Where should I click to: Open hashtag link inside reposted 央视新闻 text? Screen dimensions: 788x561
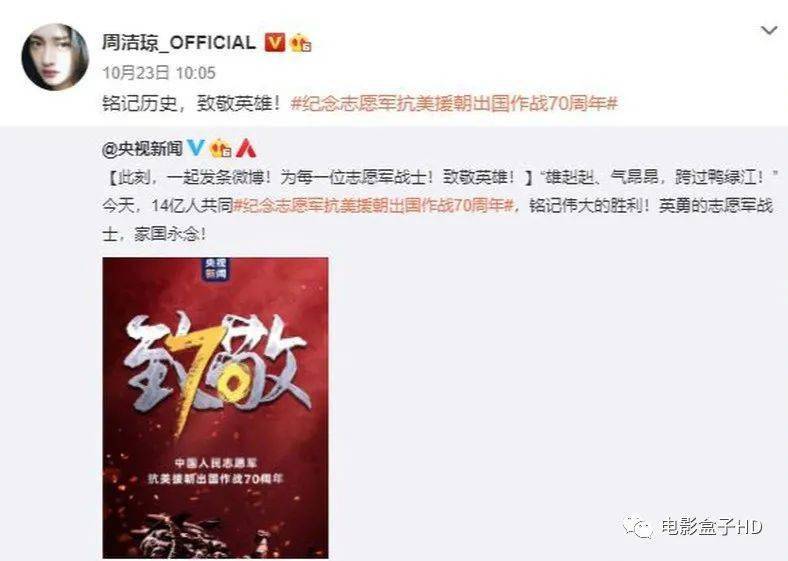click(x=374, y=206)
